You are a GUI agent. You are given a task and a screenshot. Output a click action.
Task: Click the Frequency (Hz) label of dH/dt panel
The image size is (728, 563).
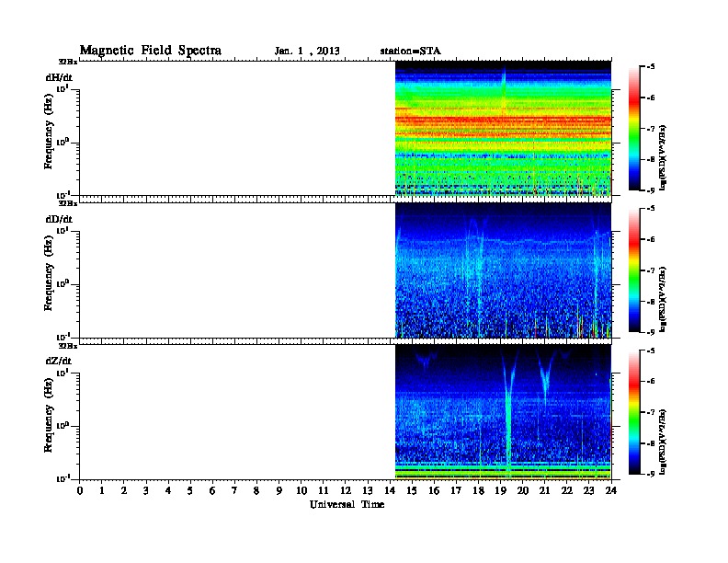49,132
